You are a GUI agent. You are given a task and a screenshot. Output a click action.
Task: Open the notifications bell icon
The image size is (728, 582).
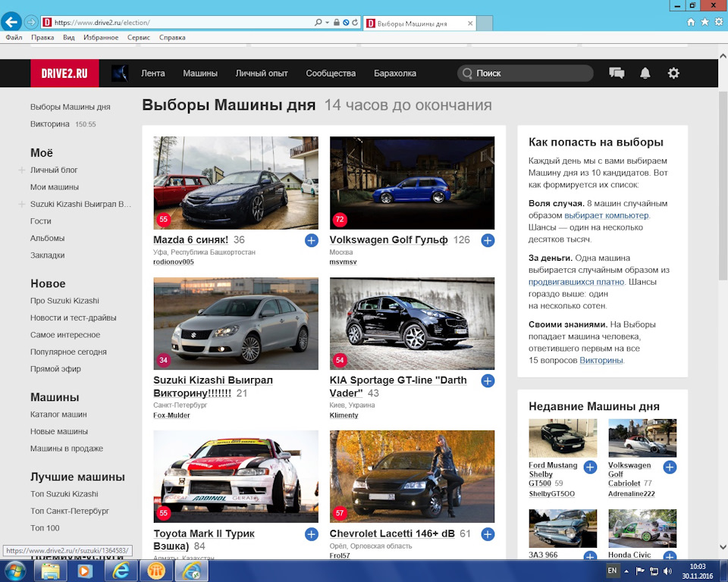[645, 73]
